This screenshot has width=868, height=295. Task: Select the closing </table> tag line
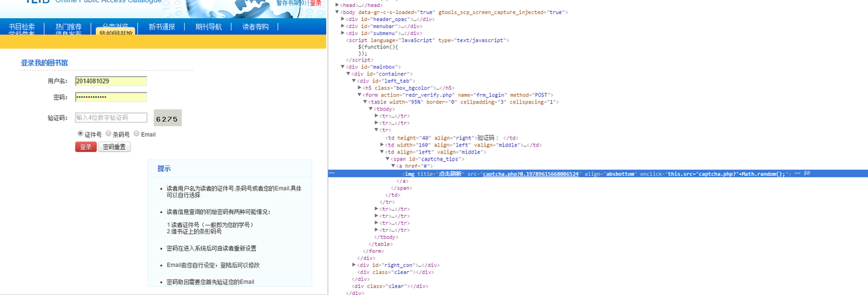click(381, 244)
